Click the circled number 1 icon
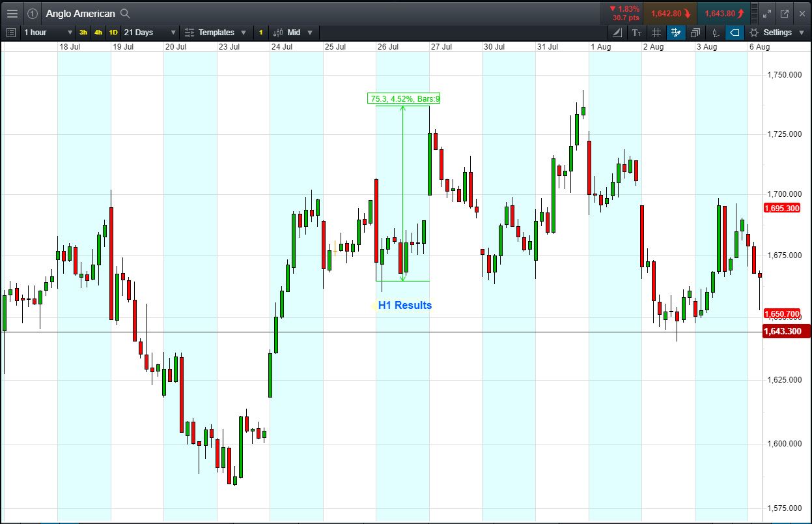812x524 pixels. coord(33,13)
